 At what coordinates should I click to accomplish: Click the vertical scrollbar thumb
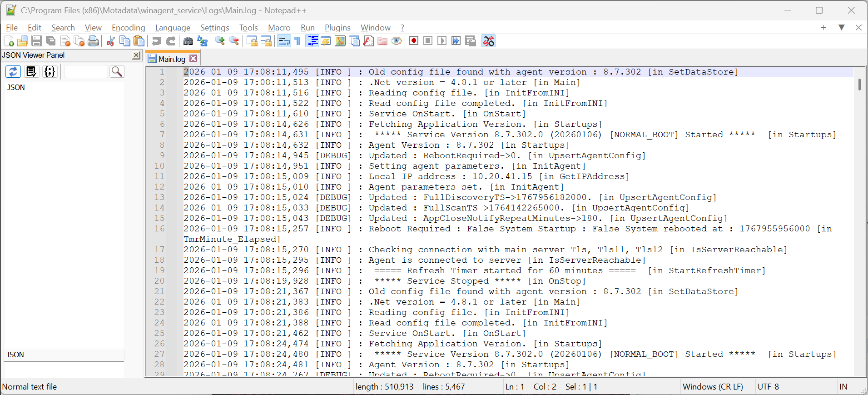859,85
